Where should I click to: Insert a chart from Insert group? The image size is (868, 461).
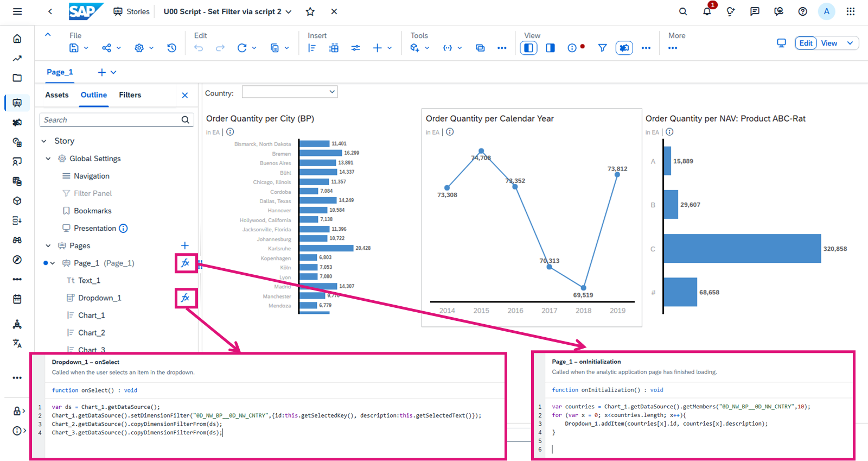click(312, 48)
